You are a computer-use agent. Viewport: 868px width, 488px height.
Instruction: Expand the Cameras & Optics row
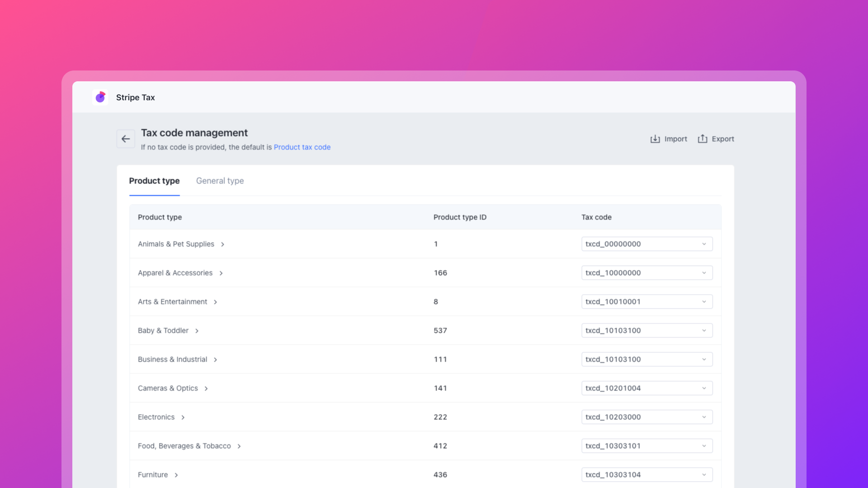point(206,389)
